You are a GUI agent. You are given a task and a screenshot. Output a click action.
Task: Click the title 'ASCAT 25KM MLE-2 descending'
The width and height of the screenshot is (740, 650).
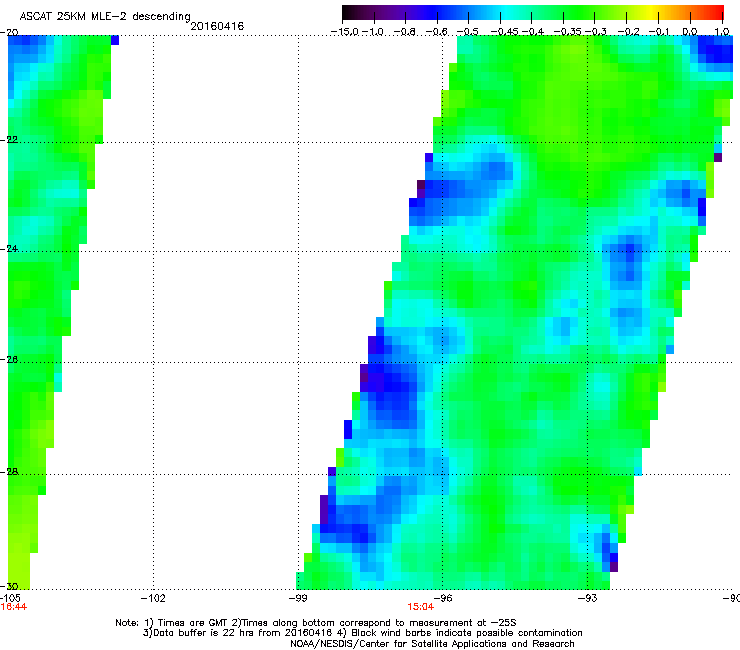coord(105,17)
